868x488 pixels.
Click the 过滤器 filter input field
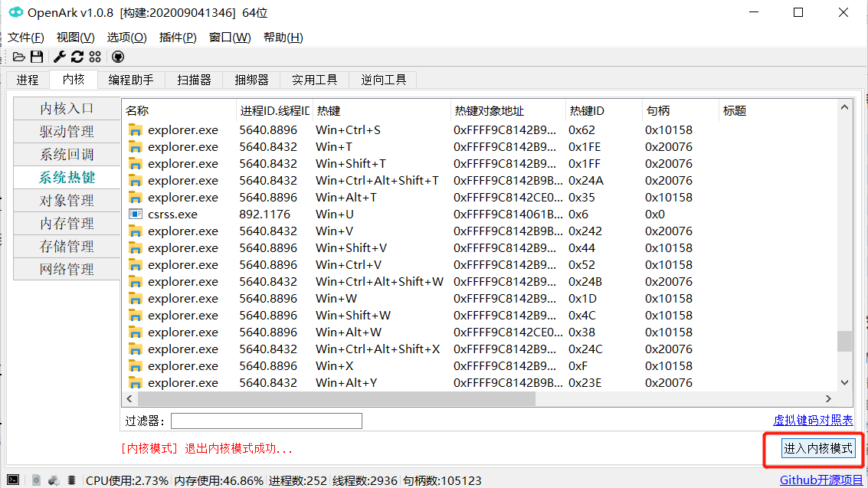[x=267, y=421]
